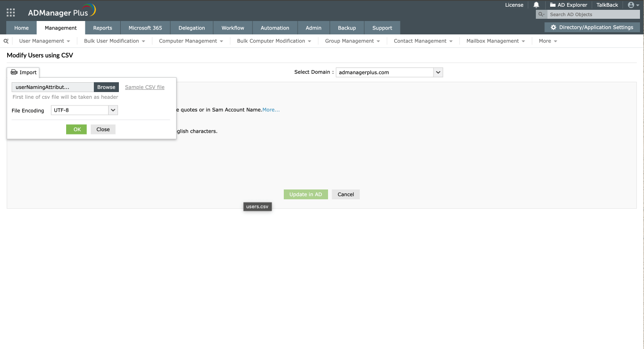Click the printer icon on the Import tab
Viewport: 644px width, 349px height.
click(x=14, y=72)
